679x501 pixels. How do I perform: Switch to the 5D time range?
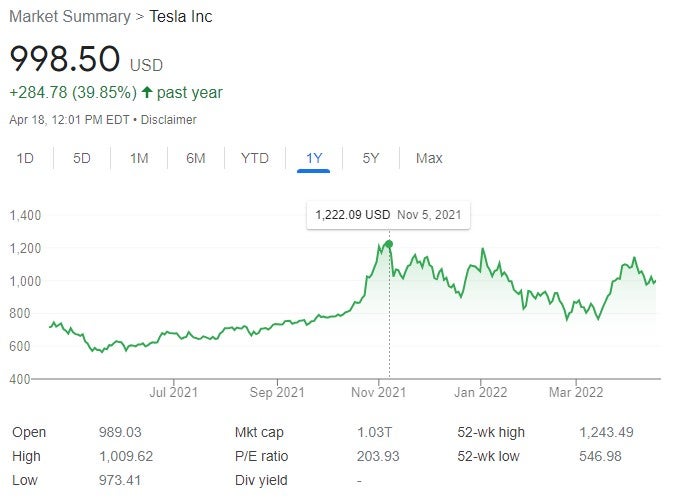82,158
